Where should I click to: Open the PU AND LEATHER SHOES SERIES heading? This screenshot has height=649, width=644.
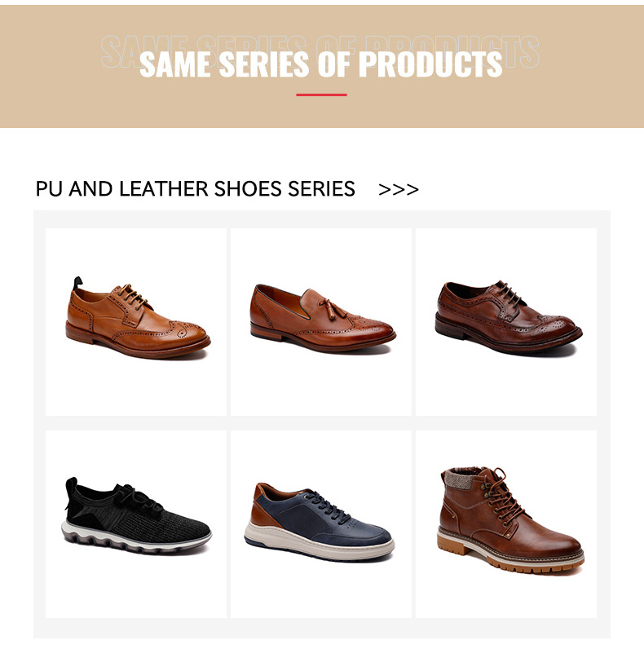(x=195, y=188)
